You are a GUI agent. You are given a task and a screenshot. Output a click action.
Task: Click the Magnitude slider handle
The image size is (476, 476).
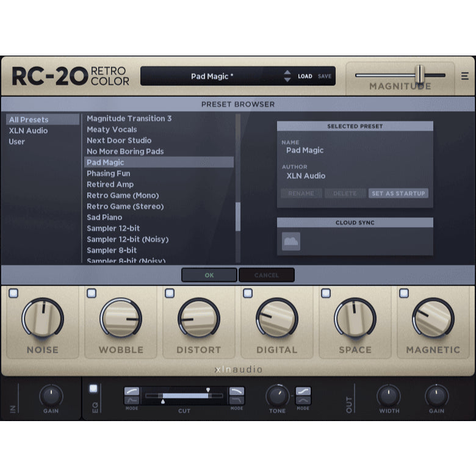tap(420, 74)
